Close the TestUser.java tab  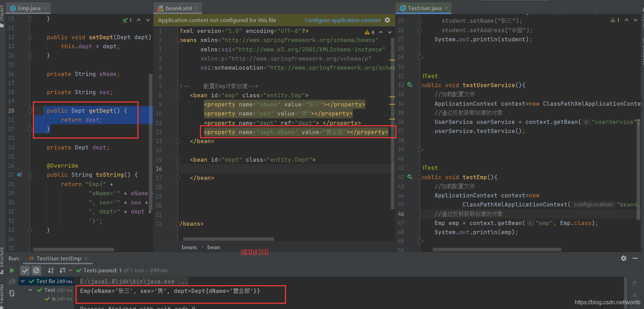tap(446, 8)
